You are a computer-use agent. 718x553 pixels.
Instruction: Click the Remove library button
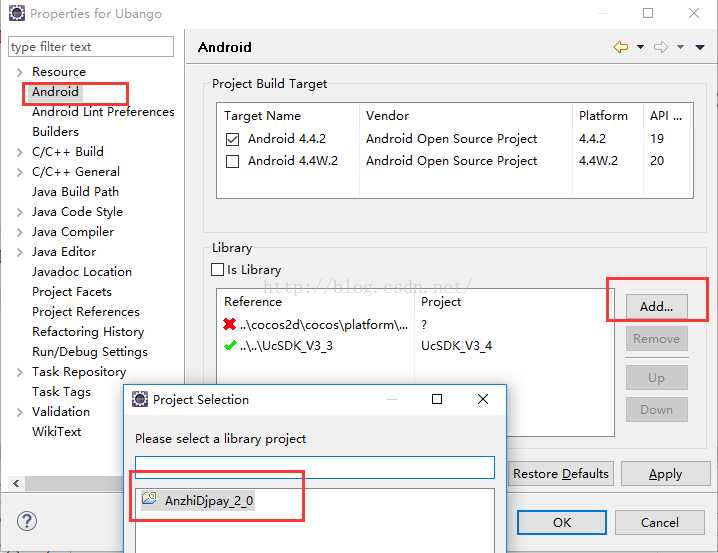(657, 339)
